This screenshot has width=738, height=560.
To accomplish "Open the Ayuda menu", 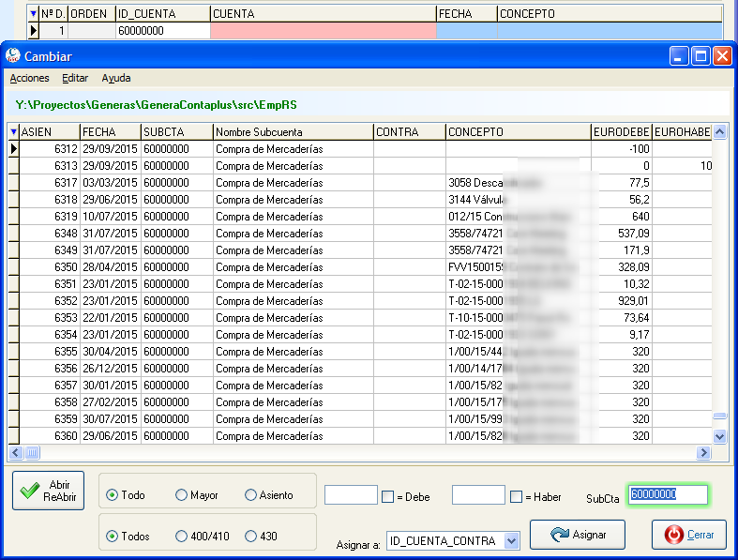I will (116, 78).
